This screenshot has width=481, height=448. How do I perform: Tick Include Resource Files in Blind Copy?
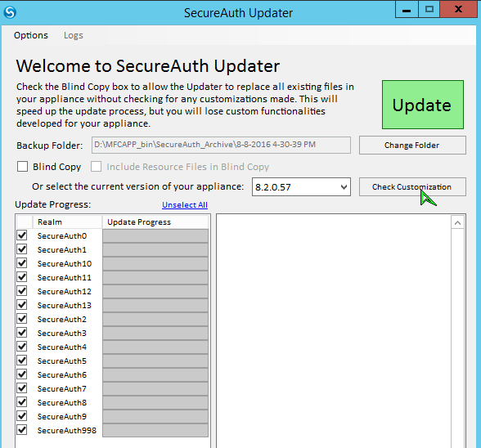point(96,167)
